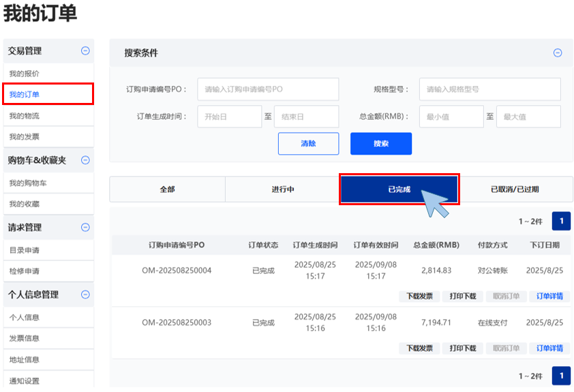574x392 pixels.
Task: Click the 开始日 date field
Action: 229,117
